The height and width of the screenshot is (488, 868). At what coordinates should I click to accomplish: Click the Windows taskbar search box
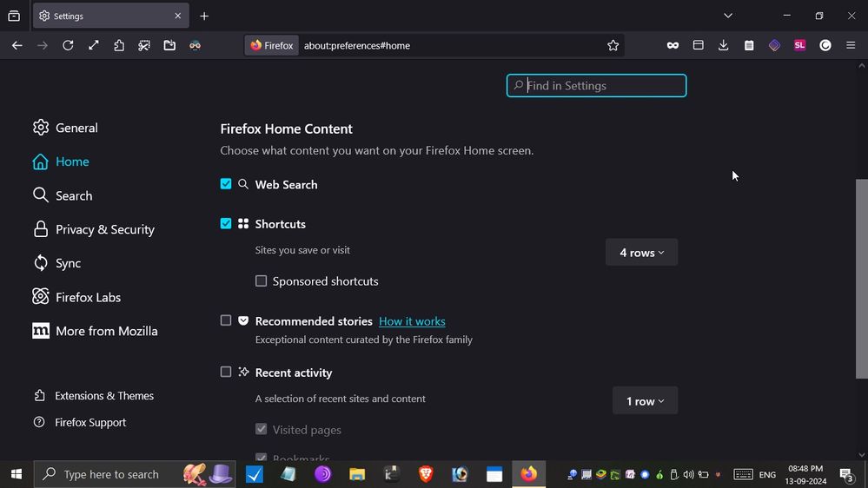pyautogui.click(x=135, y=474)
